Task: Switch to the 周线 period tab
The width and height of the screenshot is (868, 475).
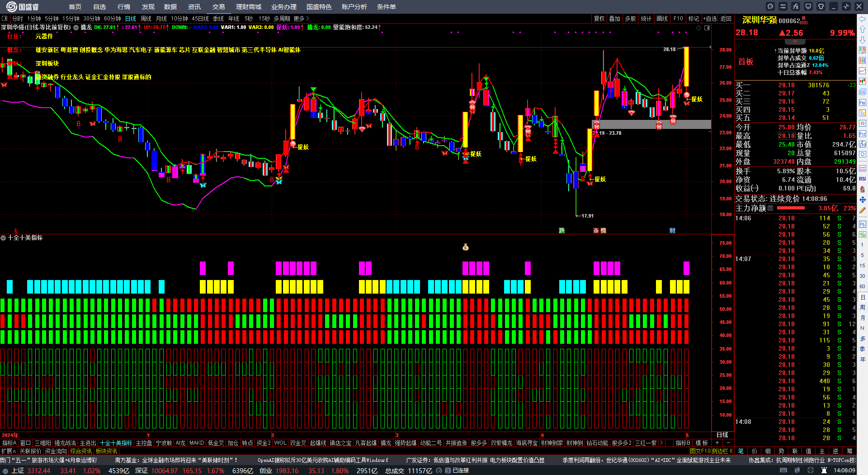Action: point(146,19)
